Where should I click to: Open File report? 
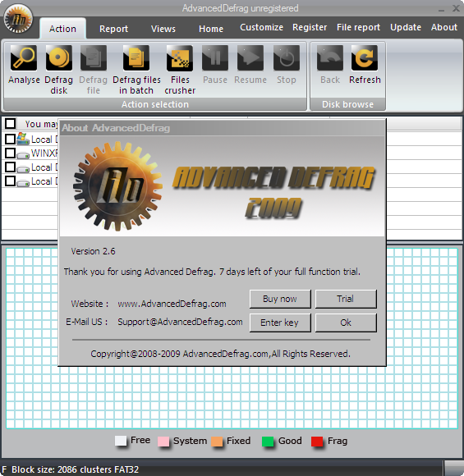358,27
